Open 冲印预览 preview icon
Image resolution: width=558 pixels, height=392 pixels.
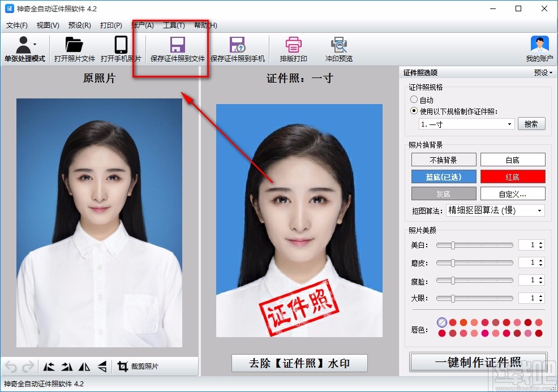click(x=339, y=45)
